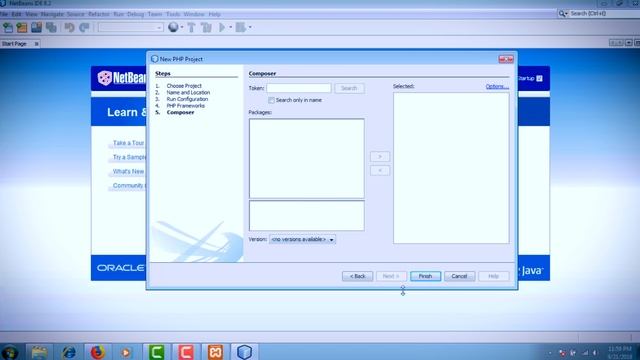Open the red Camtasia recorder taskbar icon
Screen dimensions: 640x360
[186, 352]
